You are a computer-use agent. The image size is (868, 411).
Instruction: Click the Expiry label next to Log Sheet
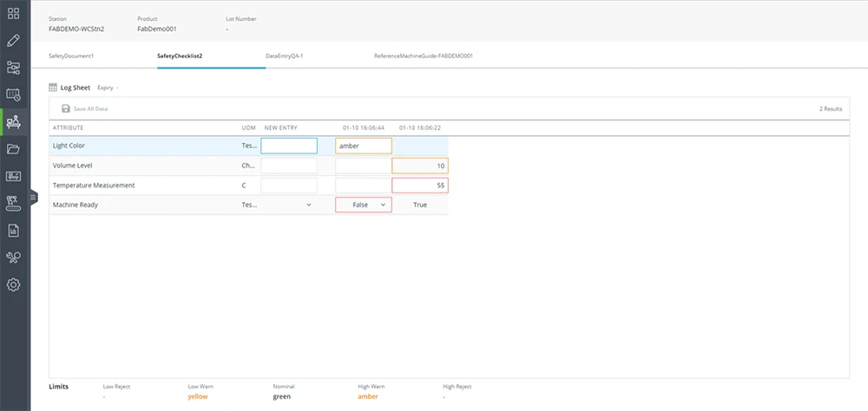105,88
